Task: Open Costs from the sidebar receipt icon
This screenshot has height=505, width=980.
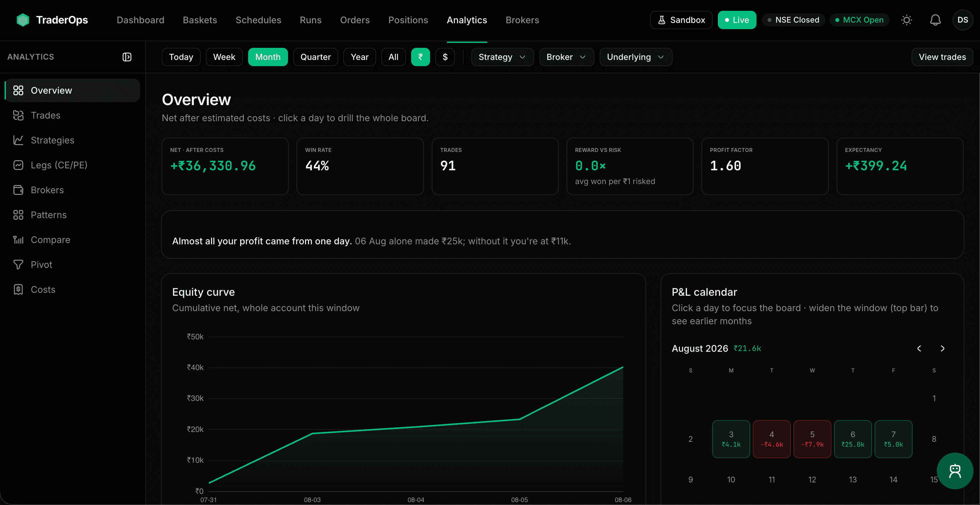Action: pos(18,290)
